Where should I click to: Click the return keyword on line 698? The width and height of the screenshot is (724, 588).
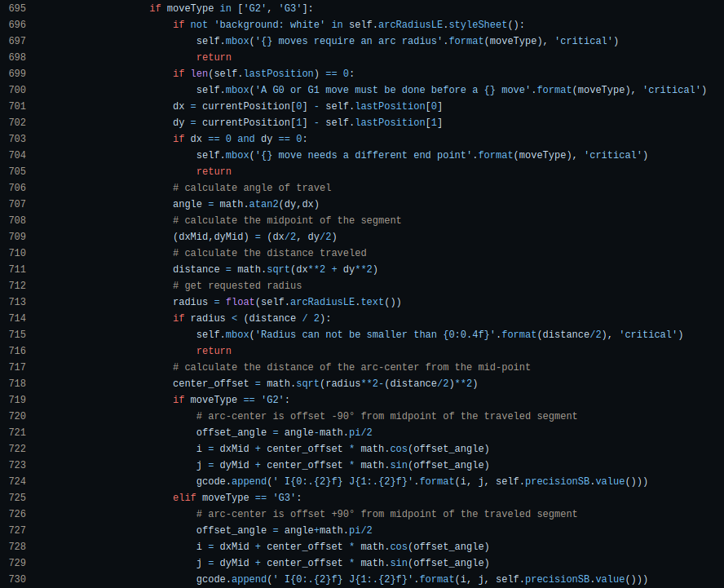(214, 57)
